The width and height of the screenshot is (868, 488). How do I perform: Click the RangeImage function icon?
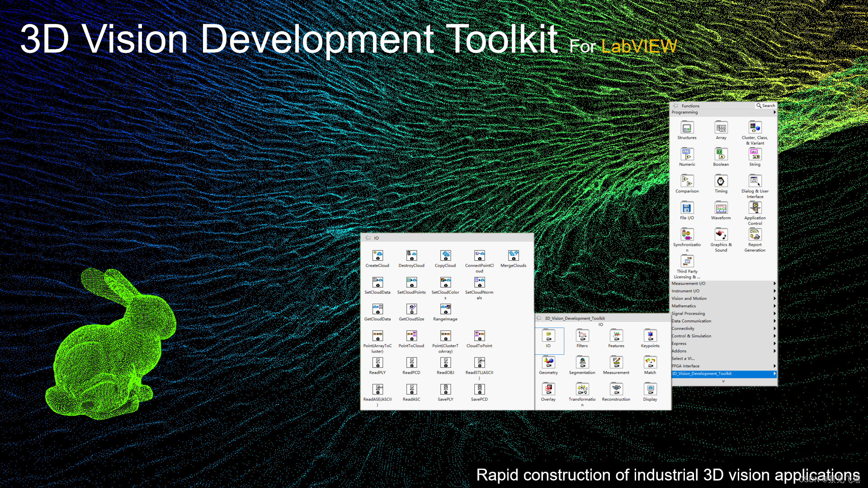coord(445,310)
